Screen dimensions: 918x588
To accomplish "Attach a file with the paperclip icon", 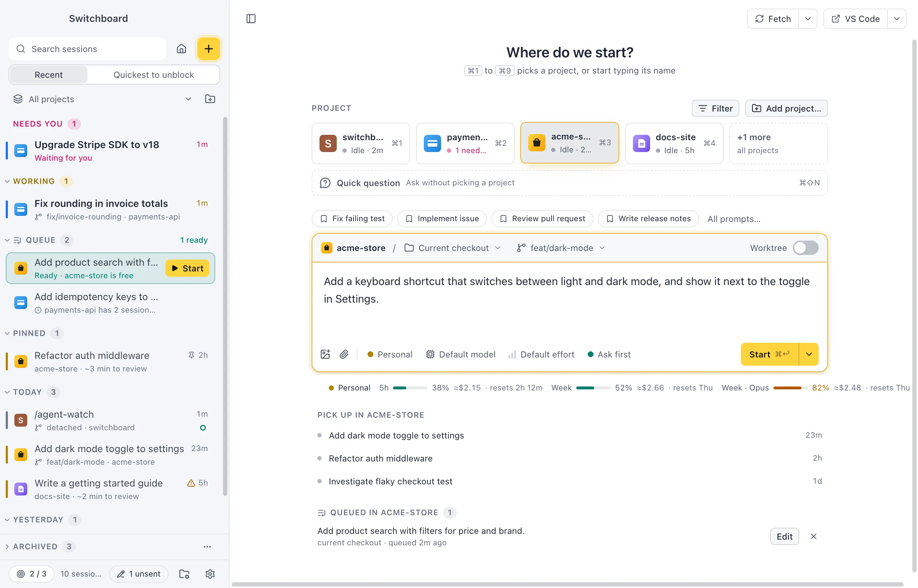I will click(x=344, y=354).
